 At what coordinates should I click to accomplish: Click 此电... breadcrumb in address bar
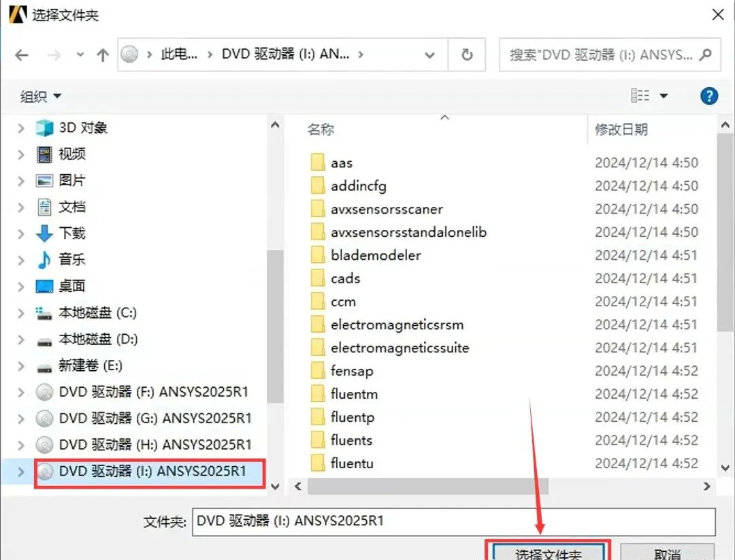179,54
